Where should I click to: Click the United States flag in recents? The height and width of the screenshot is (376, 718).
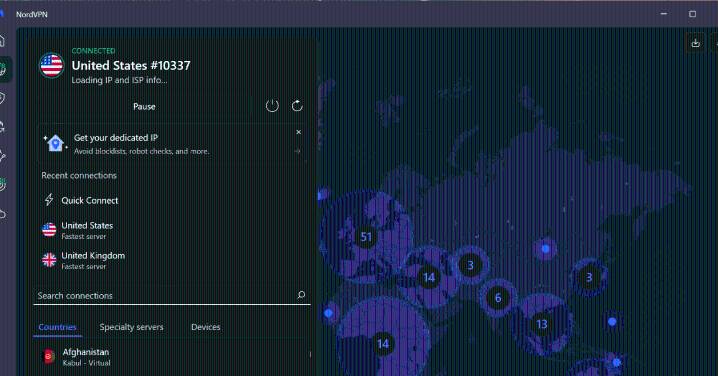point(49,230)
